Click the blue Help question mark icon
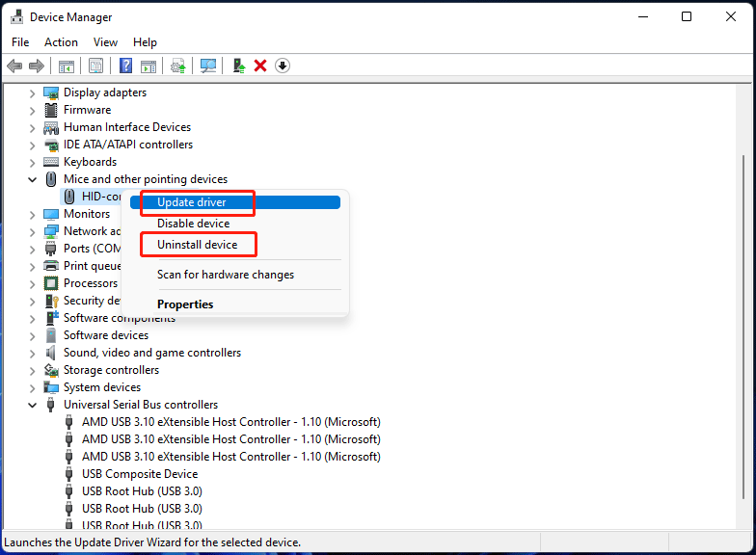The width and height of the screenshot is (756, 555). point(125,66)
